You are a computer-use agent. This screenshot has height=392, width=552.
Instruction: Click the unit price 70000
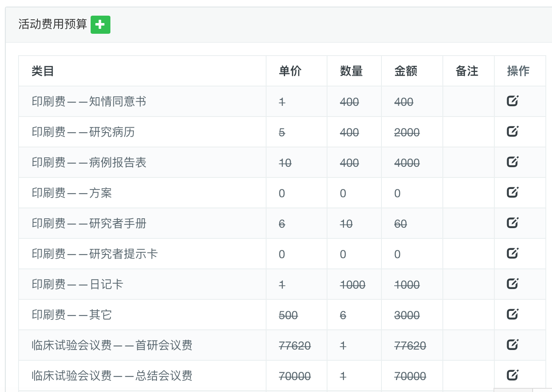(x=295, y=376)
